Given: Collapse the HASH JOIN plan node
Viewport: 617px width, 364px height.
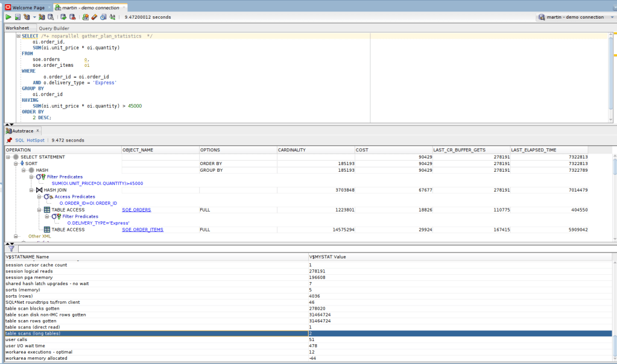Looking at the screenshot, I should coord(31,190).
